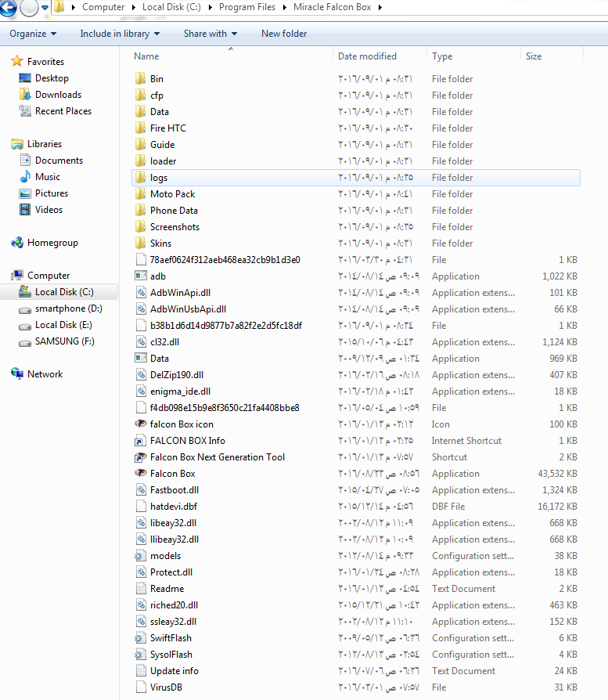
Task: Click the Update info text document icon
Action: 141,670
